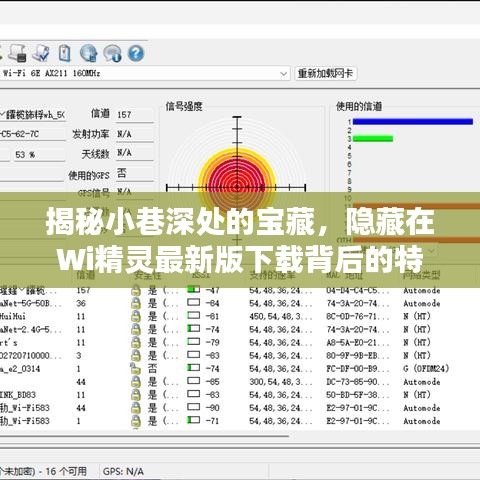This screenshot has height=480, width=480.
Task: Click the center of the 信号强度 radar chart
Action: click(237, 188)
